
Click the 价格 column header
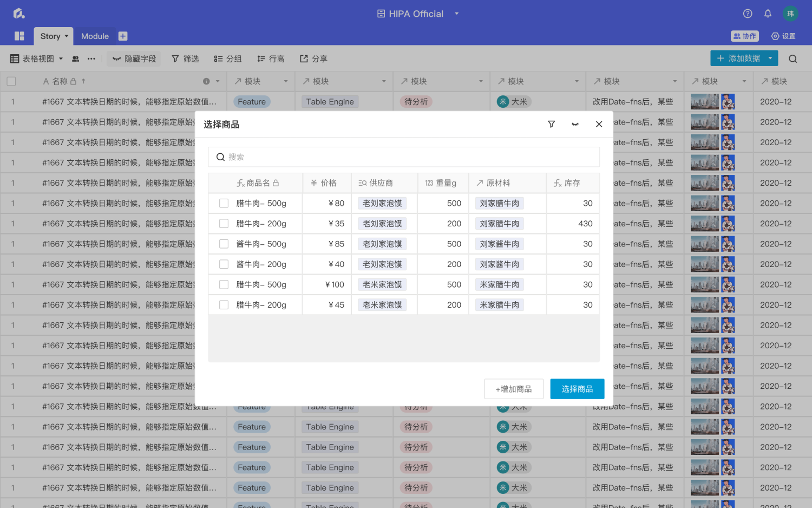[327, 183]
